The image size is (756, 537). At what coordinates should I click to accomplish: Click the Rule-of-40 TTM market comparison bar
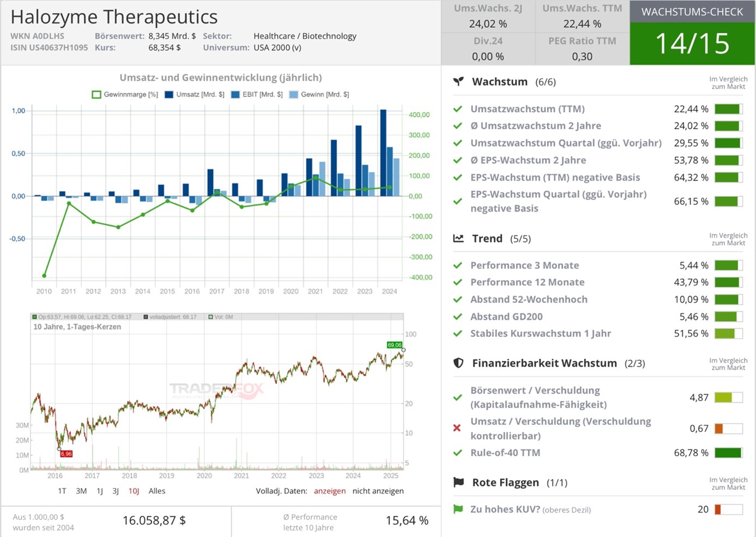(x=728, y=452)
